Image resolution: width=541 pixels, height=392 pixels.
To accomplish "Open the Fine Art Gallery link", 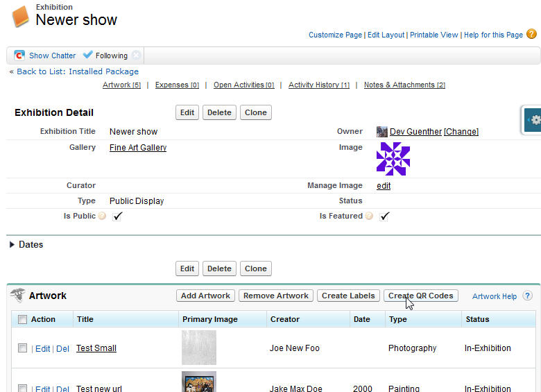I will point(138,147).
